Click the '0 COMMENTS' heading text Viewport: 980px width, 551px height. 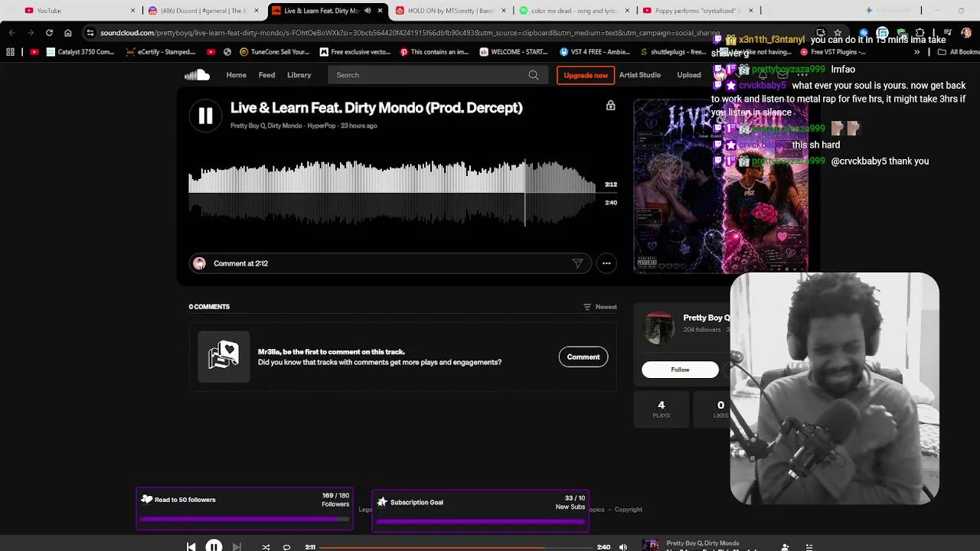pos(209,307)
